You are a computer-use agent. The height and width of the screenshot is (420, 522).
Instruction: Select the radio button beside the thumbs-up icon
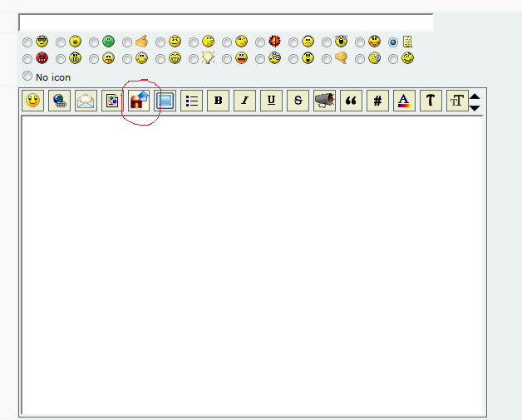coord(127,42)
